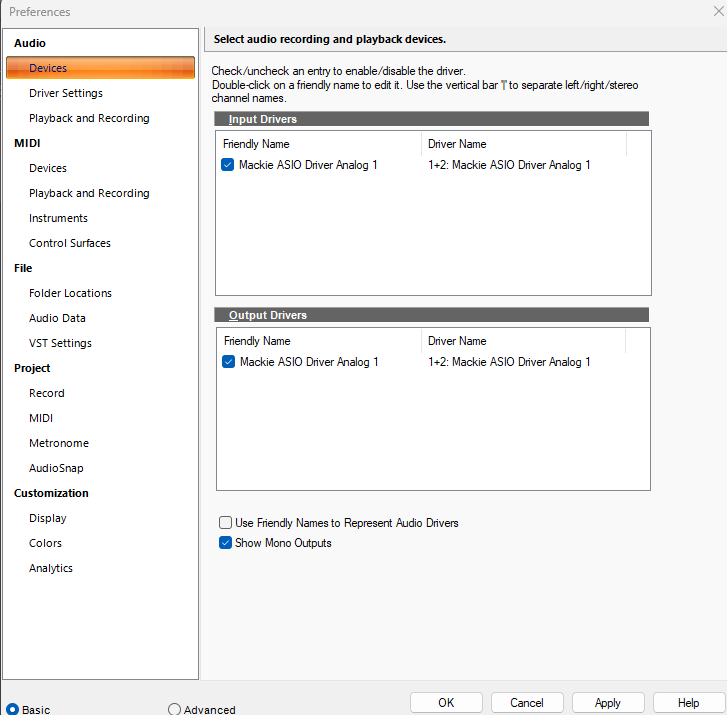Viewport: 727px width, 715px height.
Task: Open VST Settings page
Action: tap(60, 344)
